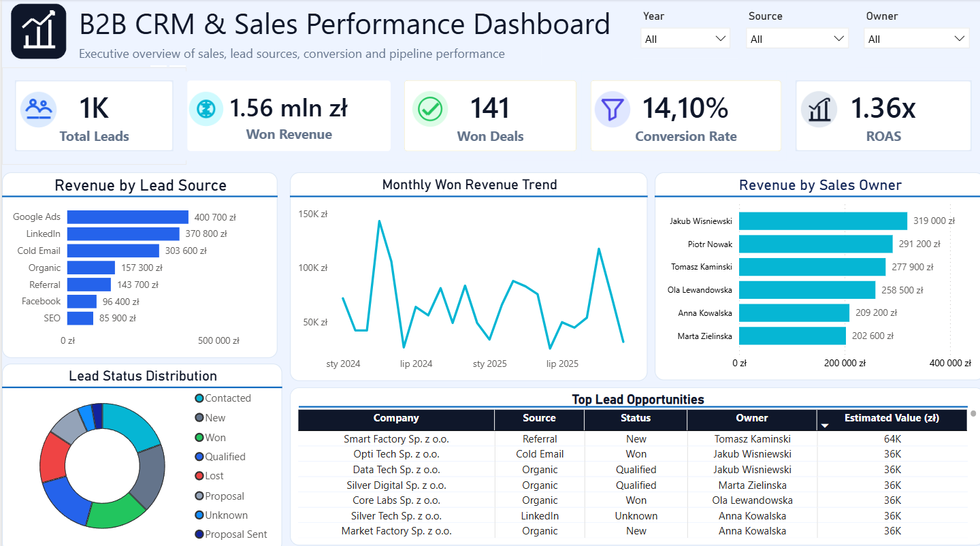This screenshot has height=546, width=980.
Task: Click the 400 700 zł Google Ads label
Action: pyautogui.click(x=215, y=217)
